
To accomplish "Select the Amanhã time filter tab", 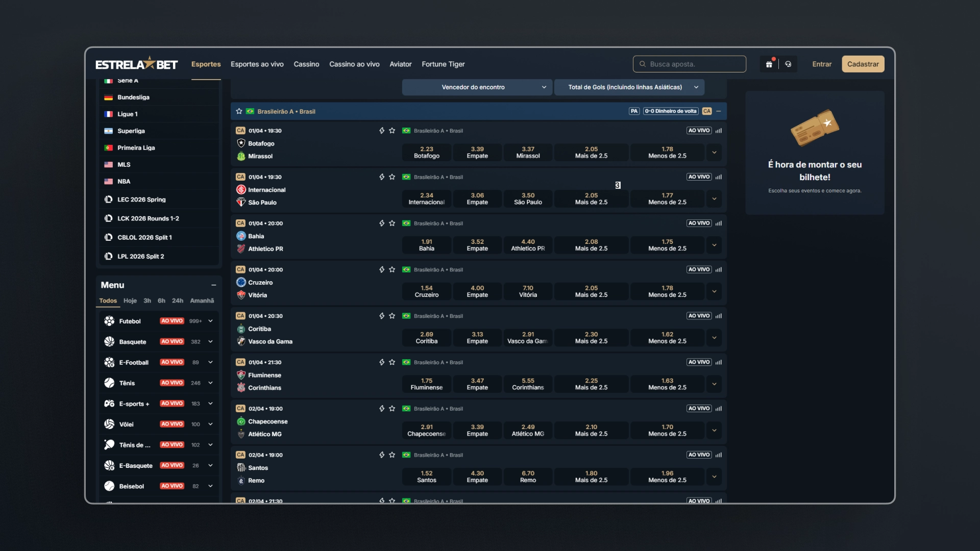I will 202,301.
